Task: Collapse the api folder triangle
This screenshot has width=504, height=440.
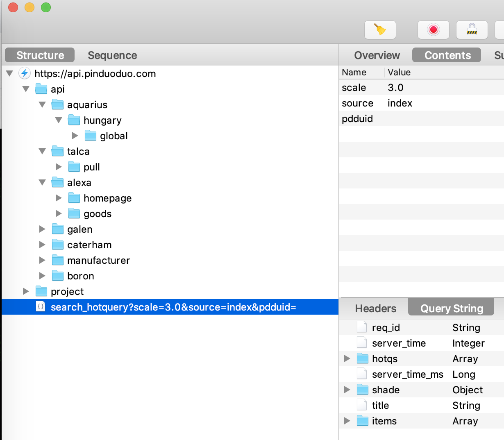Action: [26, 89]
